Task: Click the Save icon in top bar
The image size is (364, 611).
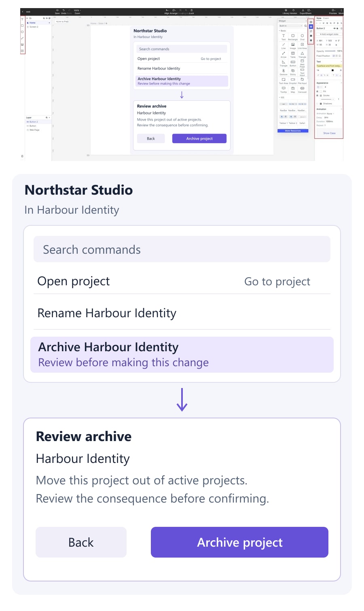Action: (57, 10)
